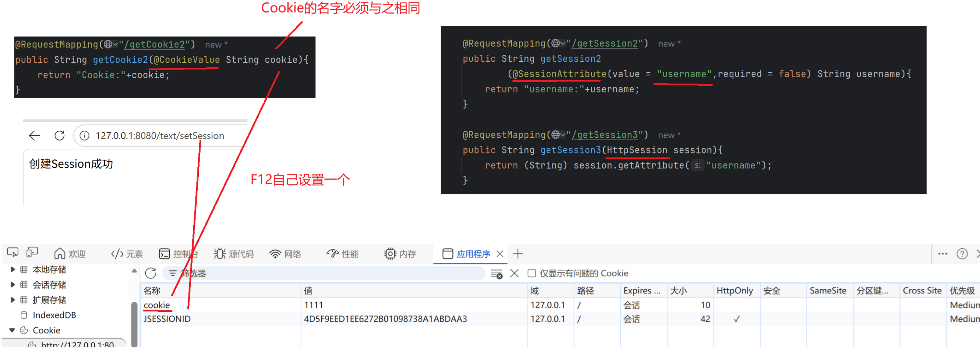This screenshot has width=980, height=360.
Task: Sort cookies by 名称 column header
Action: [221, 291]
